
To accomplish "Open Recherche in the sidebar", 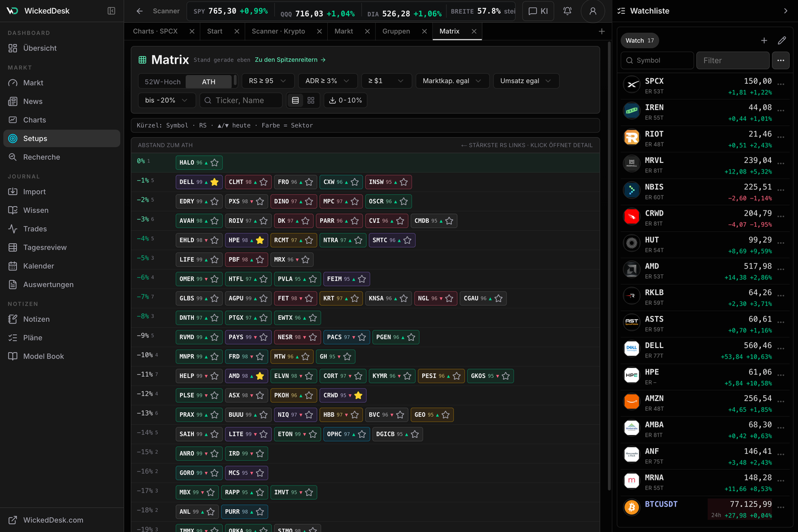I will click(x=62, y=157).
